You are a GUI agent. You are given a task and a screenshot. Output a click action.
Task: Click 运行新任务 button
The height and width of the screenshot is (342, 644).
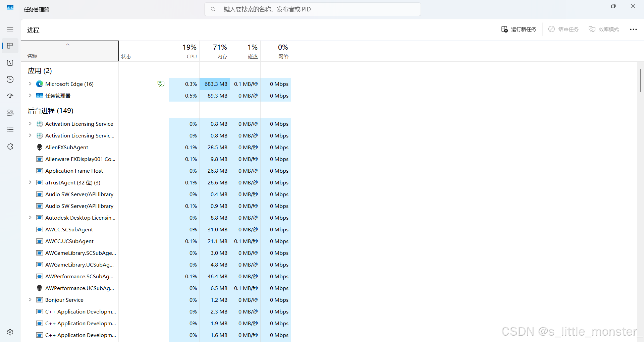(519, 29)
